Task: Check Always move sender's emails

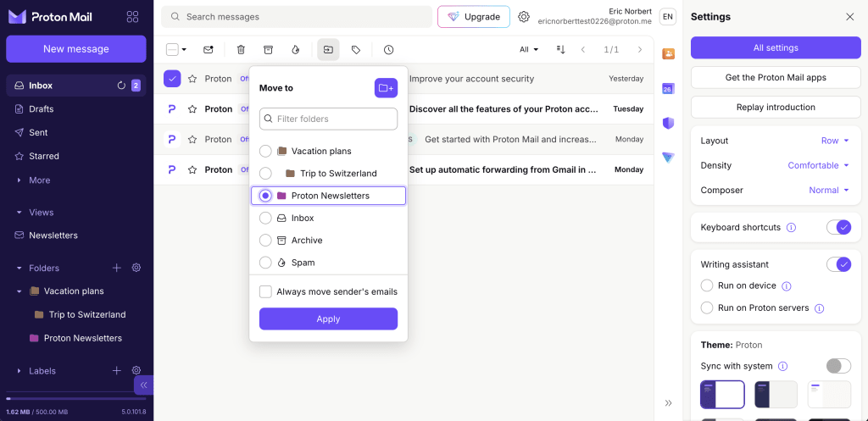Action: 265,291
